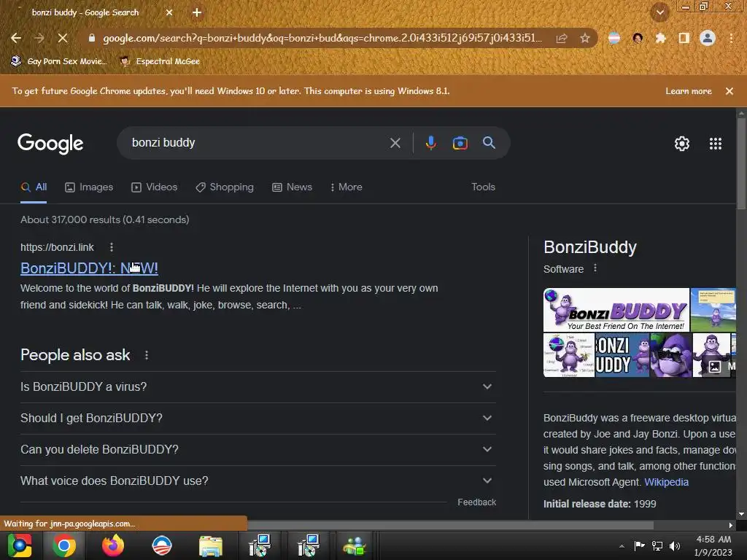Expand 'Can you delete BonziBUDDY?'
Viewport: 747px width, 560px height.
tap(258, 449)
